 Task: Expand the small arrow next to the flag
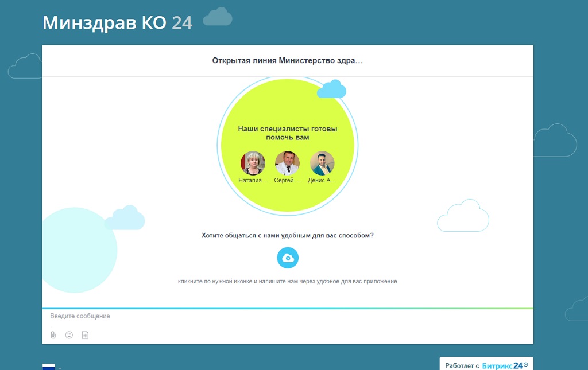click(60, 368)
